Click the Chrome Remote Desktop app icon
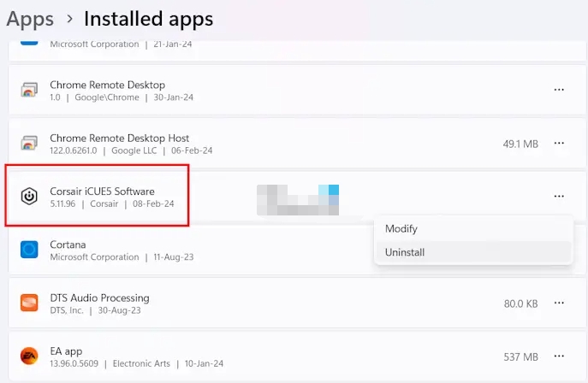588x383 pixels. [29, 90]
